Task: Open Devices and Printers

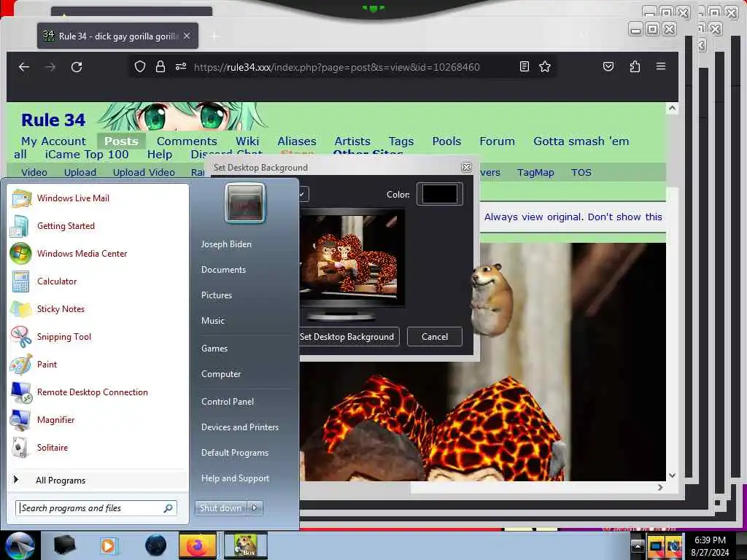Action: coord(239,427)
